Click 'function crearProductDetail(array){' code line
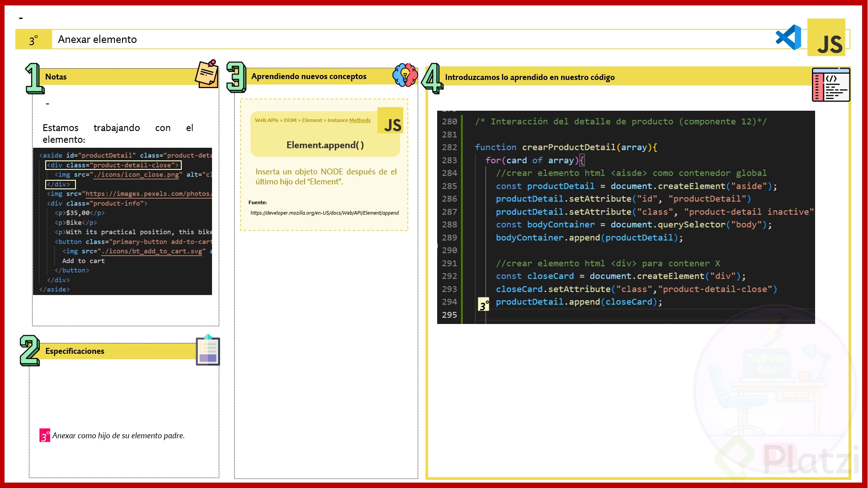The image size is (868, 488). click(x=566, y=147)
